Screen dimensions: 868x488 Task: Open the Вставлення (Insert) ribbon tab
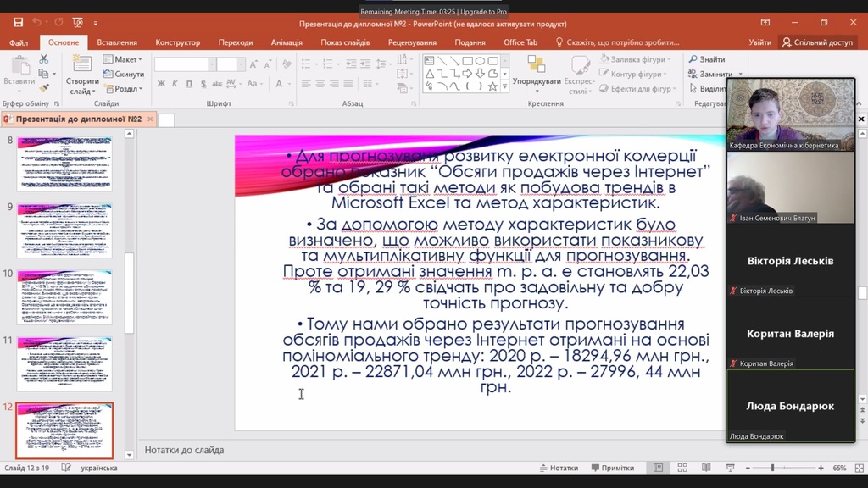pyautogui.click(x=117, y=42)
